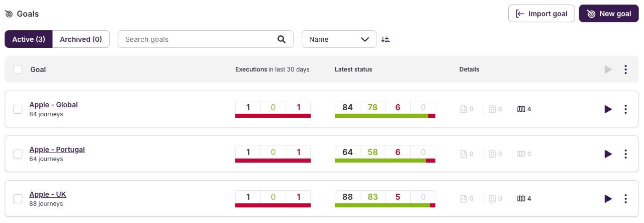This screenshot has height=223, width=644.
Task: Open the Apple - Portugal goal link
Action: pyautogui.click(x=57, y=150)
